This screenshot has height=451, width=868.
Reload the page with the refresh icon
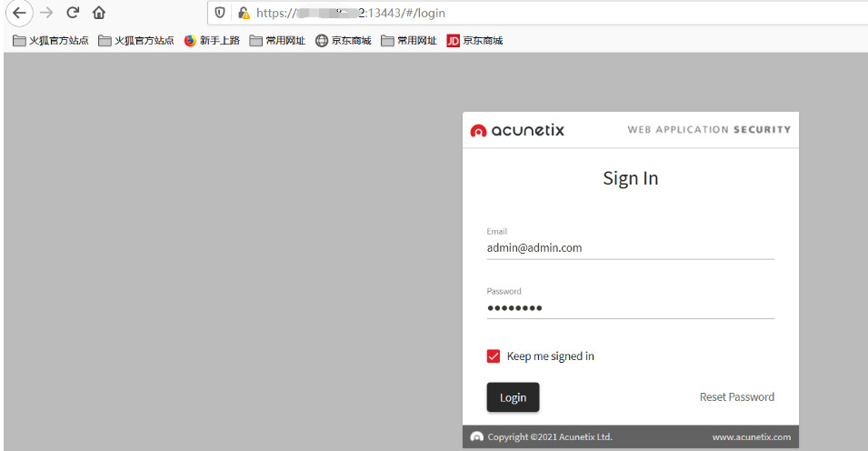(x=73, y=13)
